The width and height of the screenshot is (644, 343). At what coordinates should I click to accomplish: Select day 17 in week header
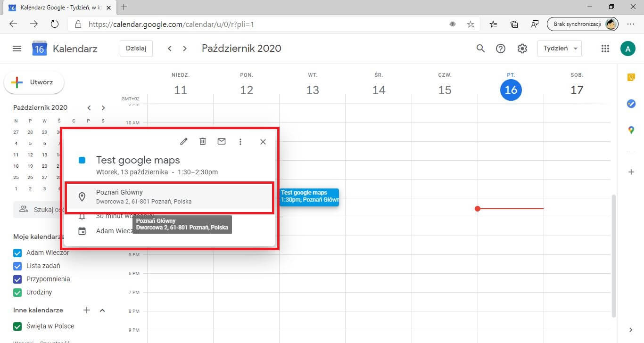click(x=577, y=90)
